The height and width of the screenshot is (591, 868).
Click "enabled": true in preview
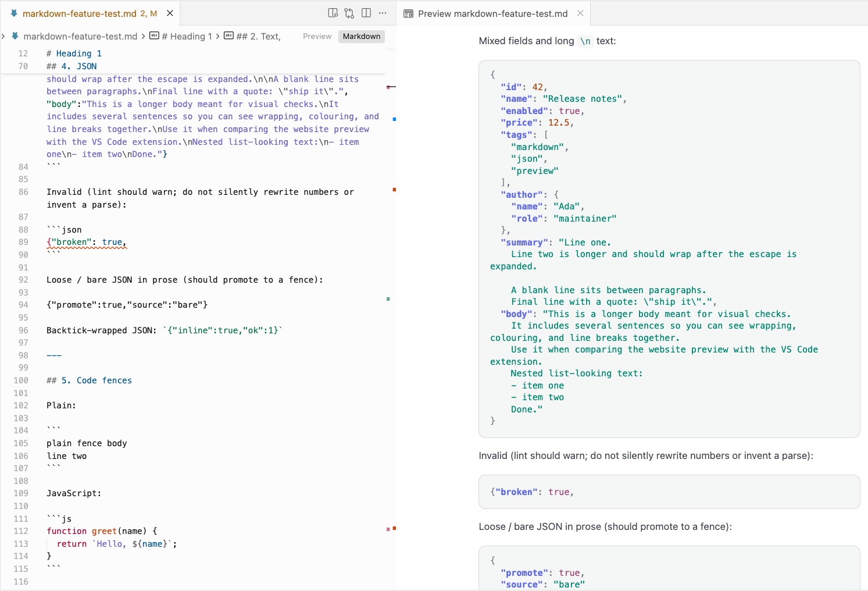click(542, 111)
